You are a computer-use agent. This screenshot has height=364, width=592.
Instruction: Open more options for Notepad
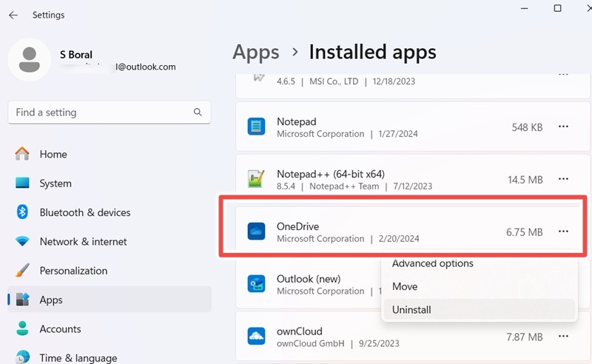(x=563, y=127)
